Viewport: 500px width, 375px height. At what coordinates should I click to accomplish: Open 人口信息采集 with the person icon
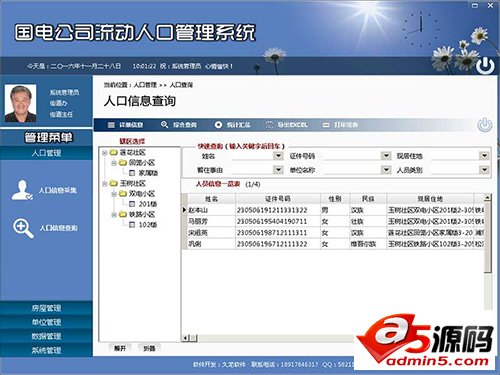pos(44,190)
